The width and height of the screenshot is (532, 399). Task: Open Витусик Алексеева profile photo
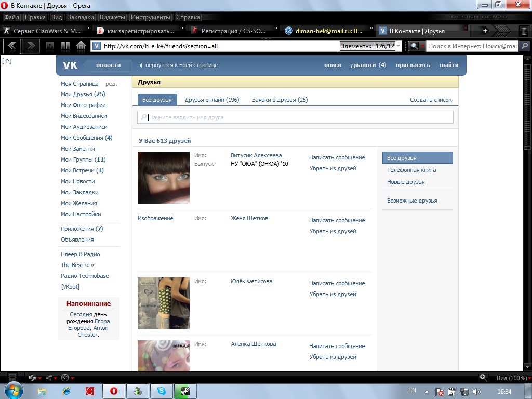coord(164,178)
